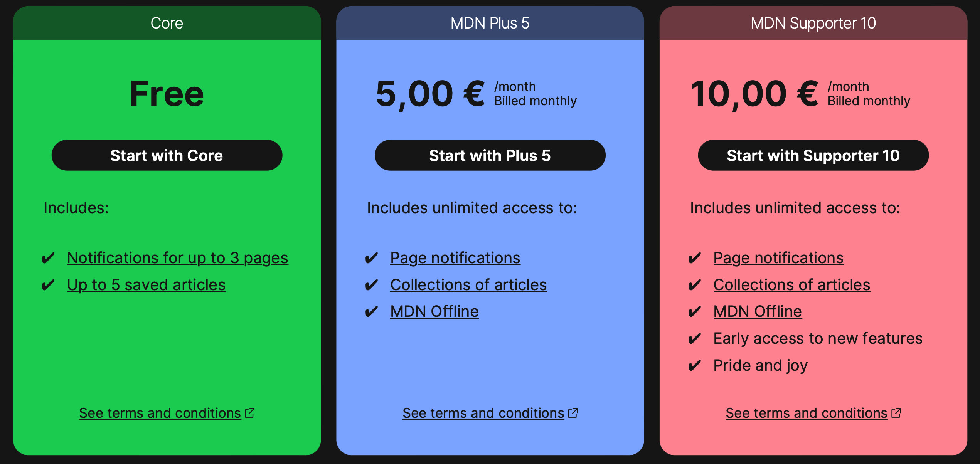Click the checkmark beside MDN Offline in Supporter 10

pyautogui.click(x=695, y=311)
